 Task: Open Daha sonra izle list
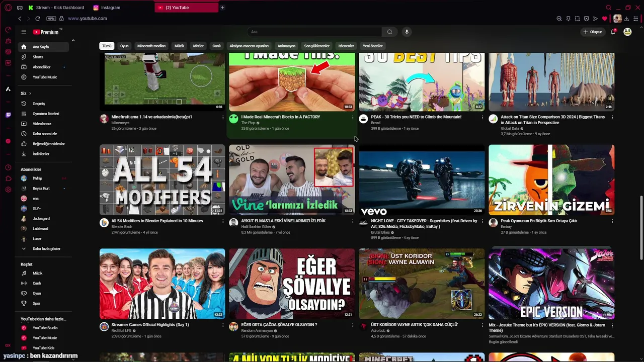pos(44,134)
